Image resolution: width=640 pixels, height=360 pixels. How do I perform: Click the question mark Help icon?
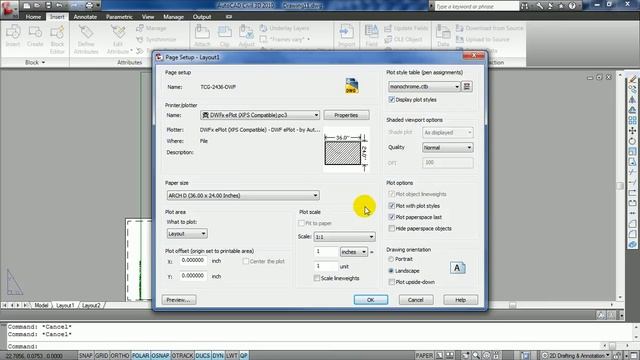tap(572, 6)
